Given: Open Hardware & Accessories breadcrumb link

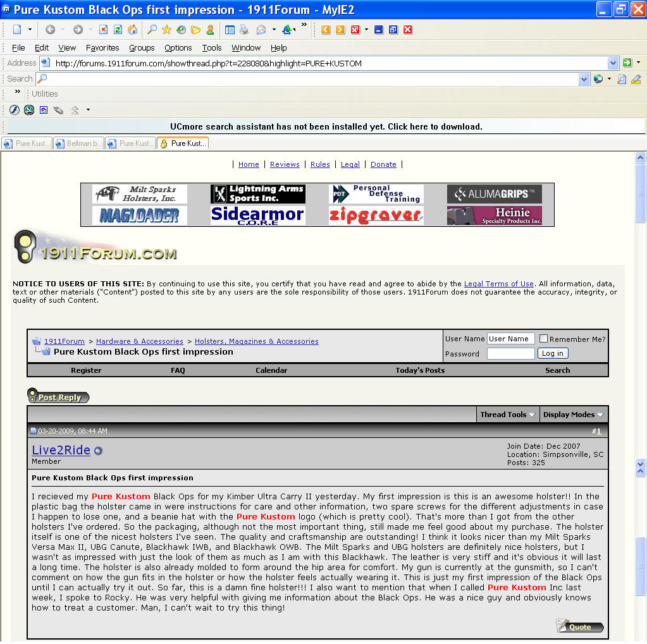Looking at the screenshot, I should 140,341.
